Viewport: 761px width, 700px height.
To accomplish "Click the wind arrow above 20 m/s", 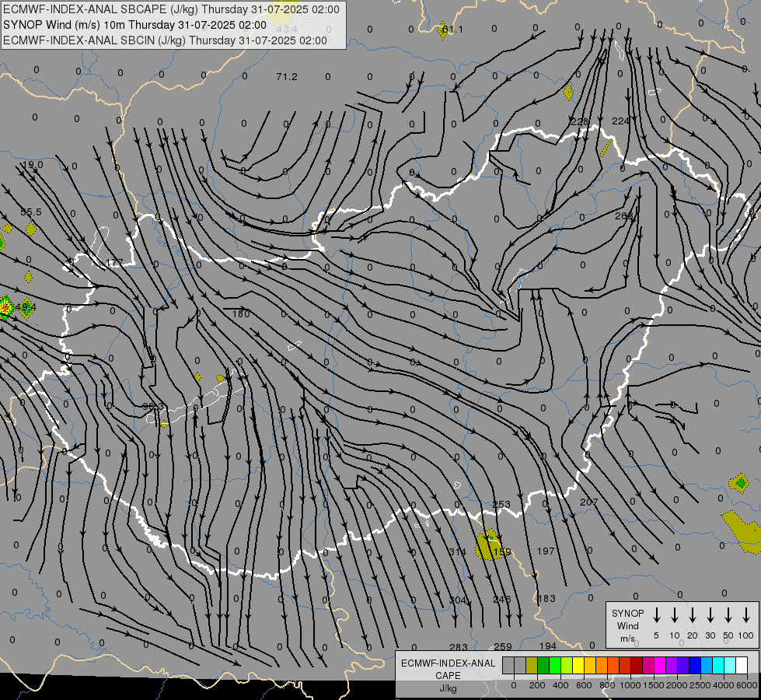I will 693,614.
